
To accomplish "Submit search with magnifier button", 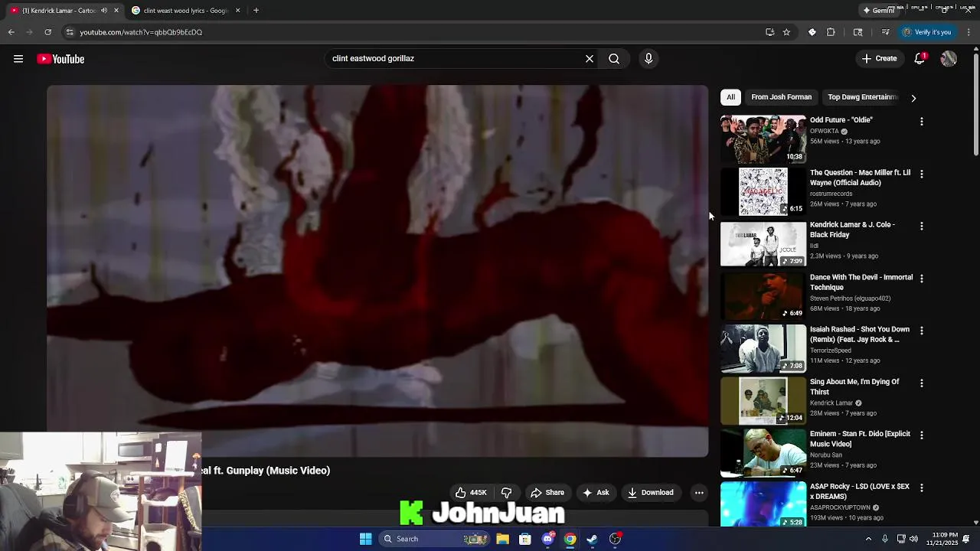I will tap(614, 59).
